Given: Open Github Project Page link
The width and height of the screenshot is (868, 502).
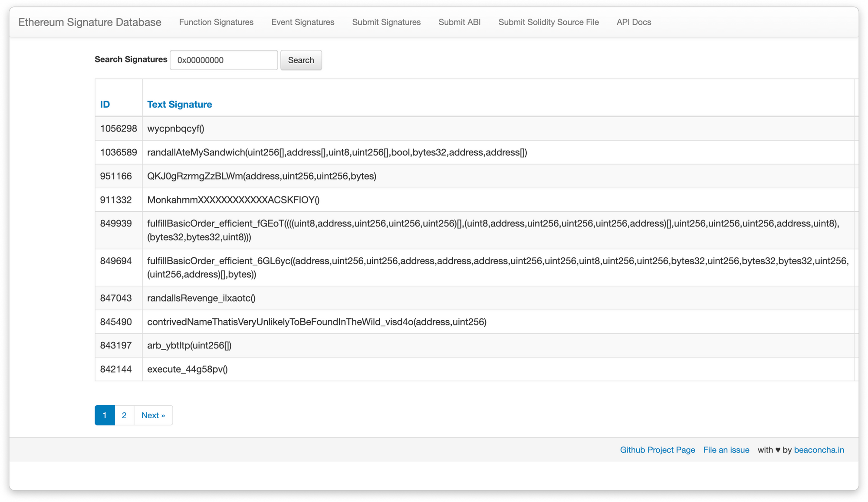Looking at the screenshot, I should [657, 450].
